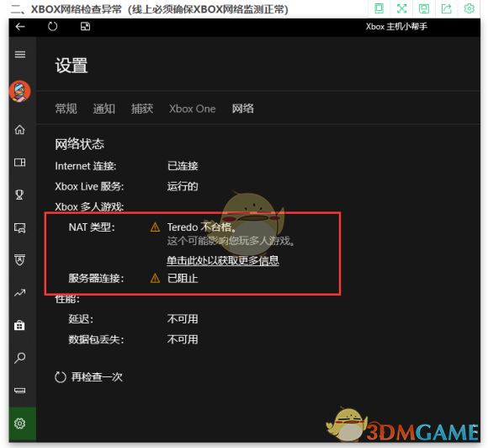
Task: Click the share icon in header toolbar
Action: pos(447,8)
